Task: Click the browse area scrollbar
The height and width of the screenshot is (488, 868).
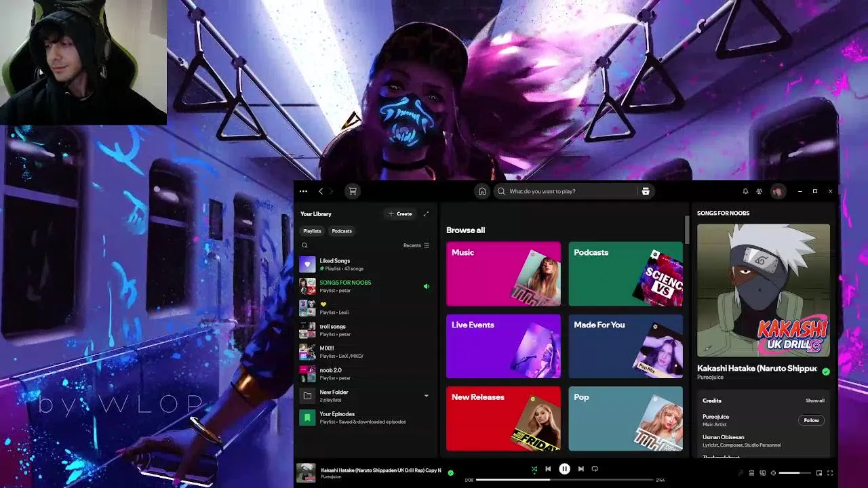Action: coord(686,230)
